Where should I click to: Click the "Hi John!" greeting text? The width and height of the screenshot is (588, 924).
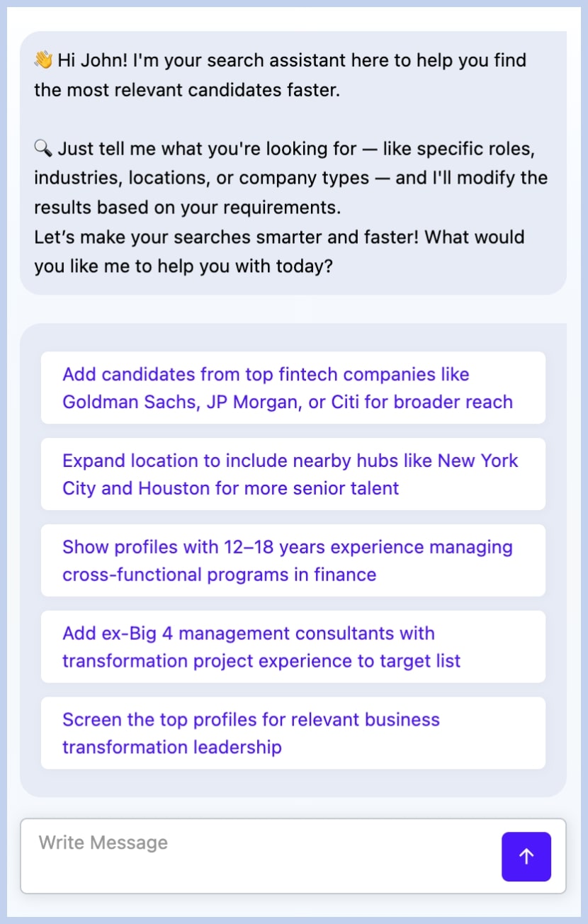[x=93, y=60]
